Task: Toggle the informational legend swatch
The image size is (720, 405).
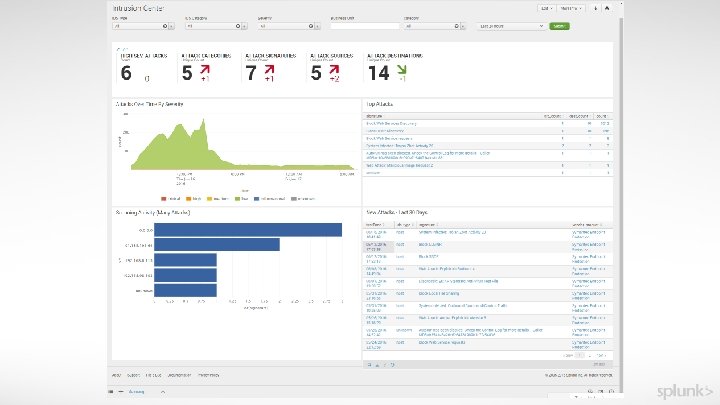Action: pos(257,199)
